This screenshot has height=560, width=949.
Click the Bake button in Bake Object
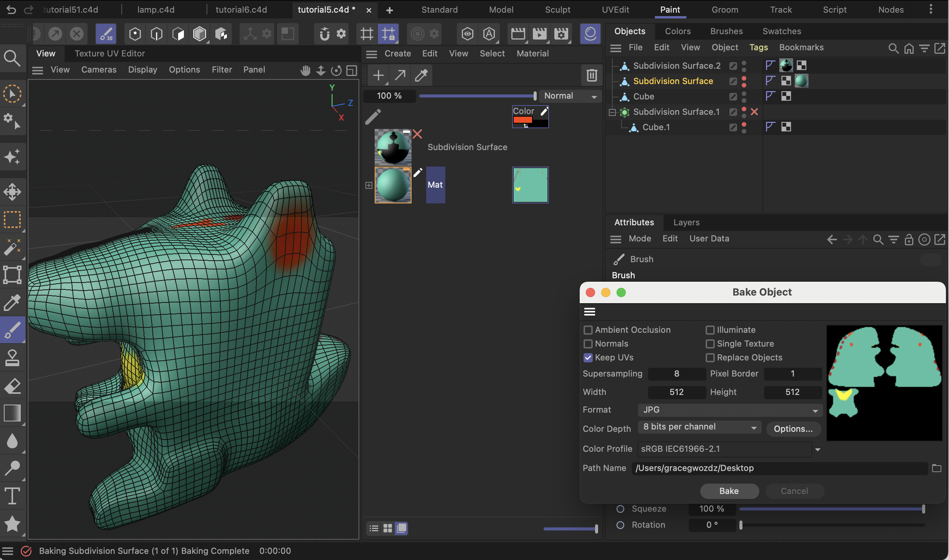point(729,491)
